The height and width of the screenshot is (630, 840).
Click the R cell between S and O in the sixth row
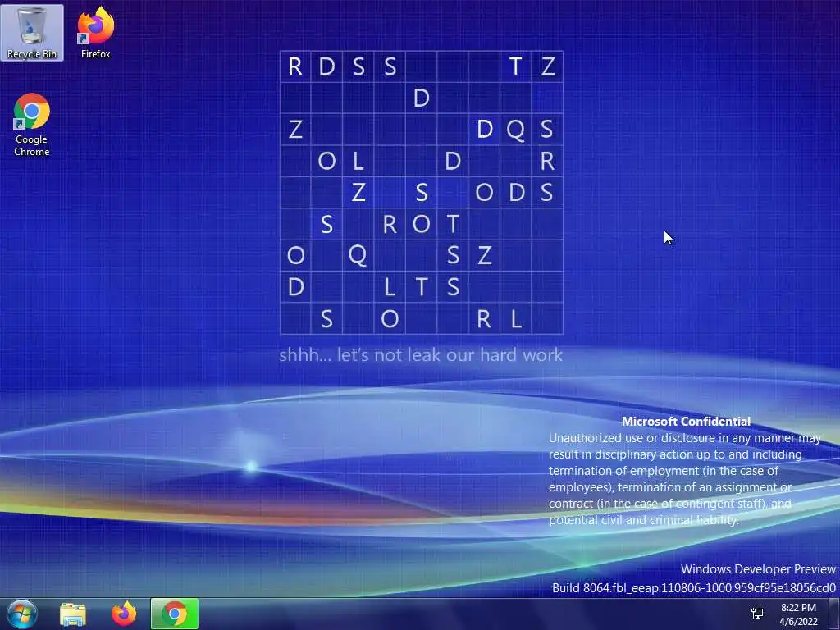click(x=390, y=224)
